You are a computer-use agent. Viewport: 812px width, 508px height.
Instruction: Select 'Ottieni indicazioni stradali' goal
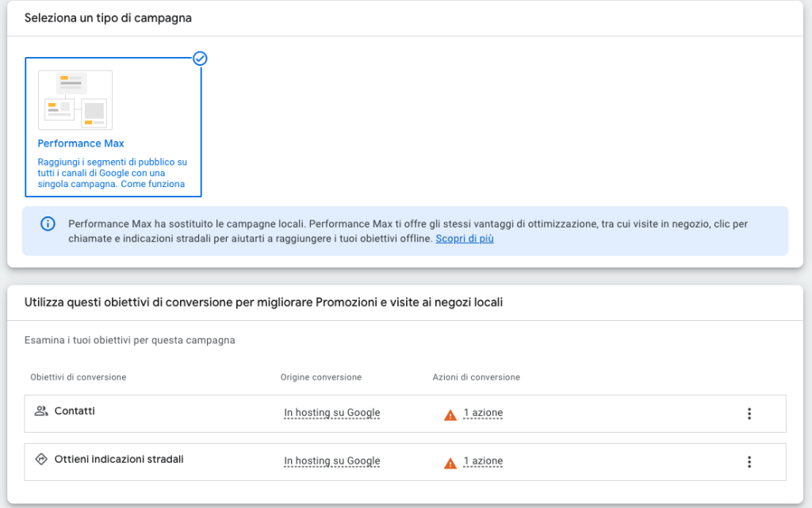coord(119,460)
